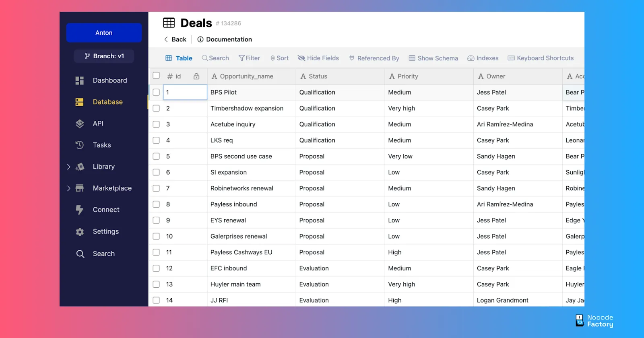Click the Hide Fields crossed-eye icon

point(301,58)
